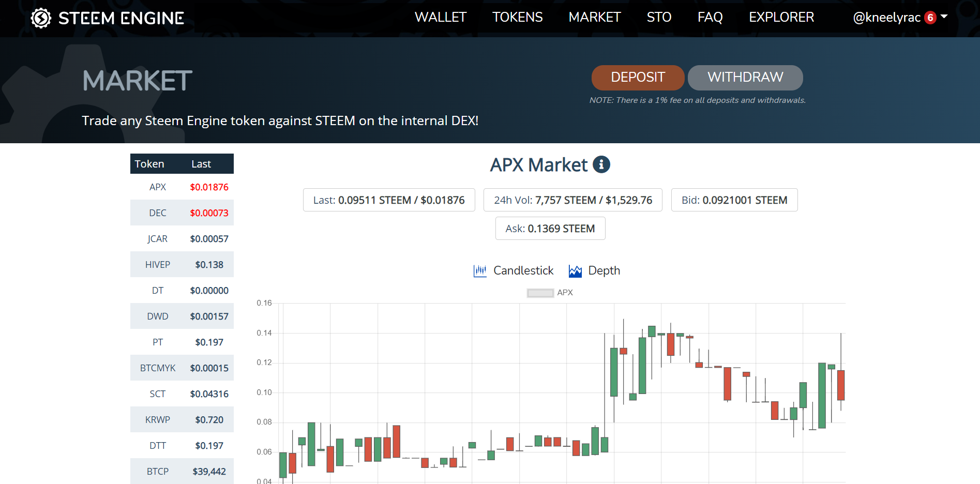980x484 pixels.
Task: Click the Ask 0.1369 STEEM box
Action: click(x=550, y=229)
